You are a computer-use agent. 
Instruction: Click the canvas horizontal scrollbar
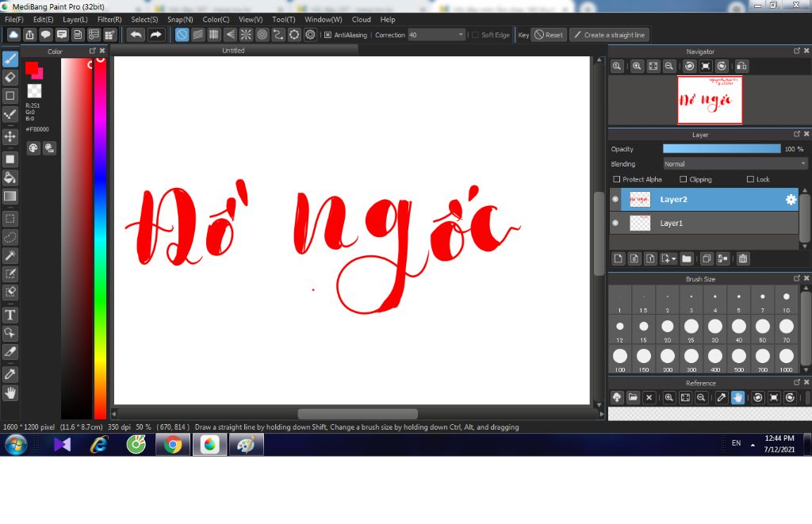coord(358,414)
